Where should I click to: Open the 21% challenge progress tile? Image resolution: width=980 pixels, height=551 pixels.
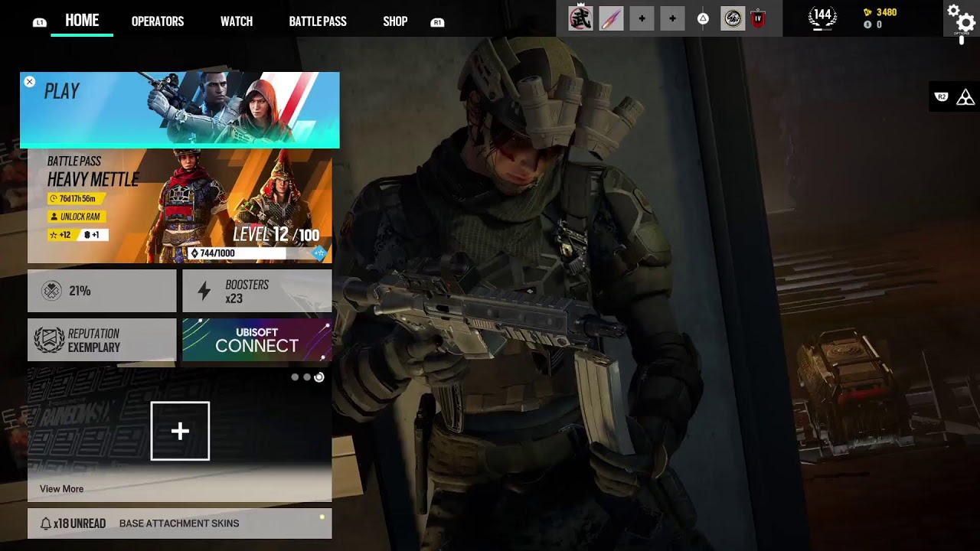coord(102,291)
